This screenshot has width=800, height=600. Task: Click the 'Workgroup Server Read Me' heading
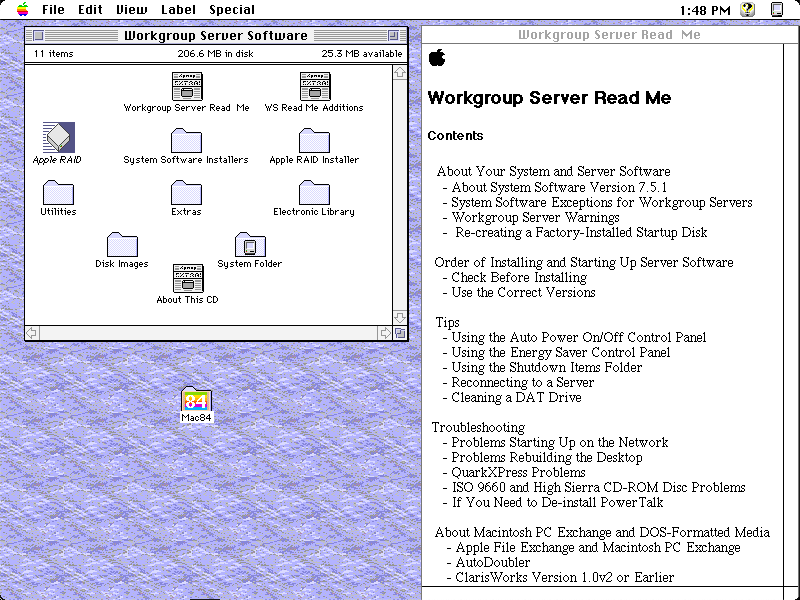[x=549, y=97]
